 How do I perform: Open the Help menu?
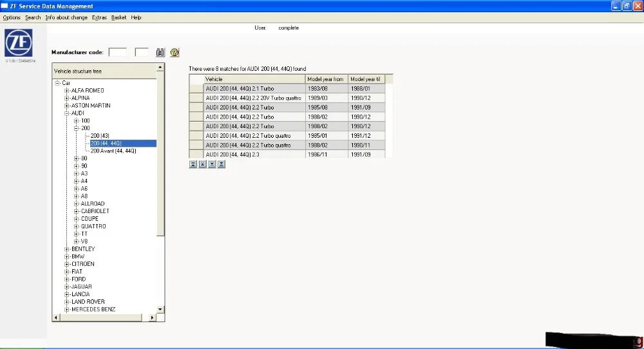[x=136, y=17]
